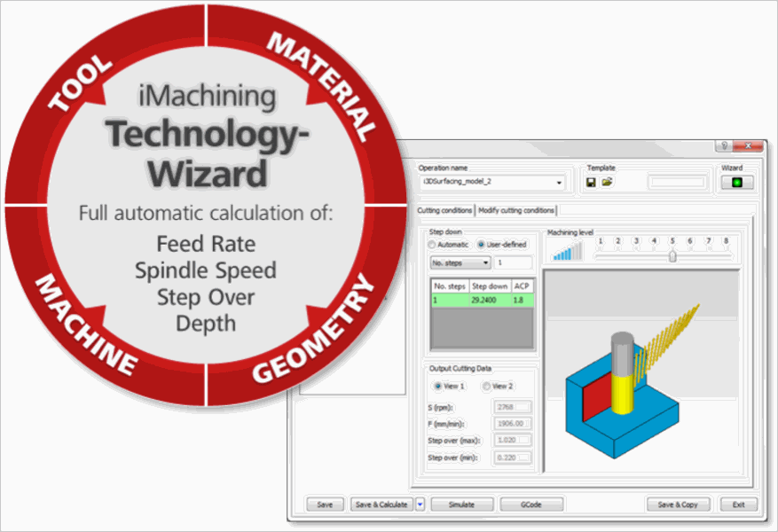Open Modify cutting conditions tab
Viewport: 778px width, 532px height.
tap(516, 210)
